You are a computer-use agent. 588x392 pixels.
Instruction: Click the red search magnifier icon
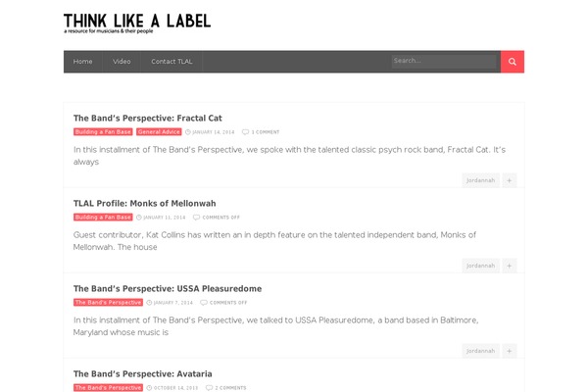[513, 62]
